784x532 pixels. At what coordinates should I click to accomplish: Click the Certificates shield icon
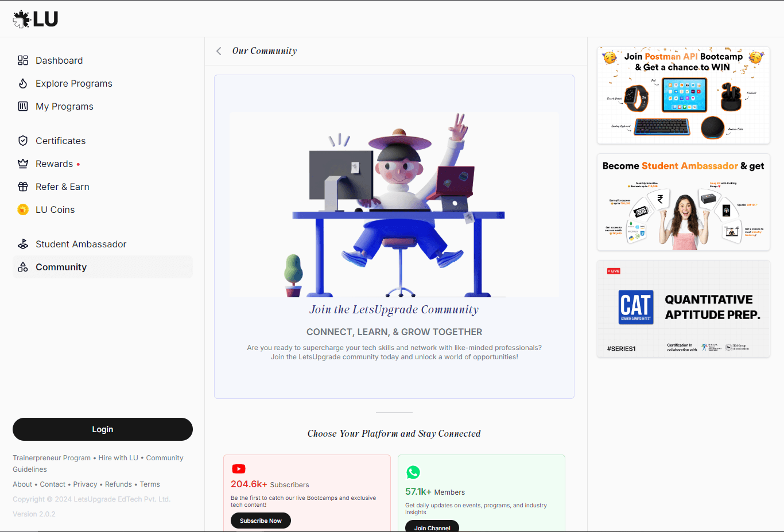[x=23, y=140]
